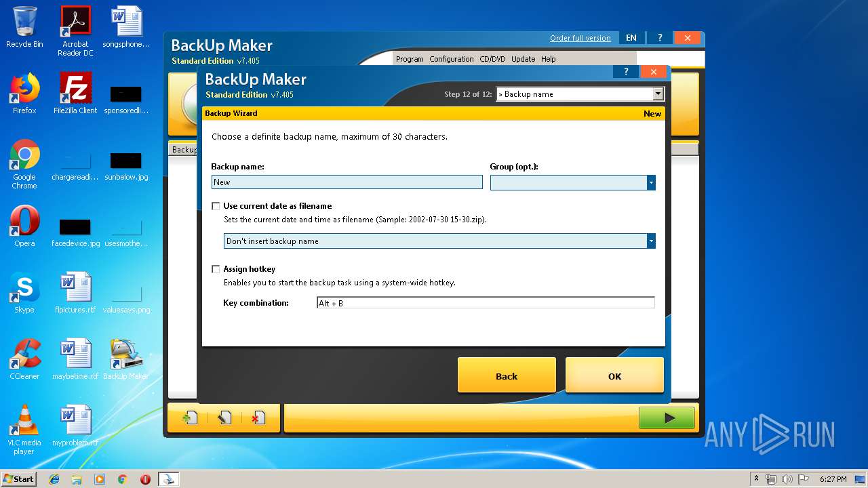868x488 pixels.
Task: Open the Start menu
Action: click(19, 479)
